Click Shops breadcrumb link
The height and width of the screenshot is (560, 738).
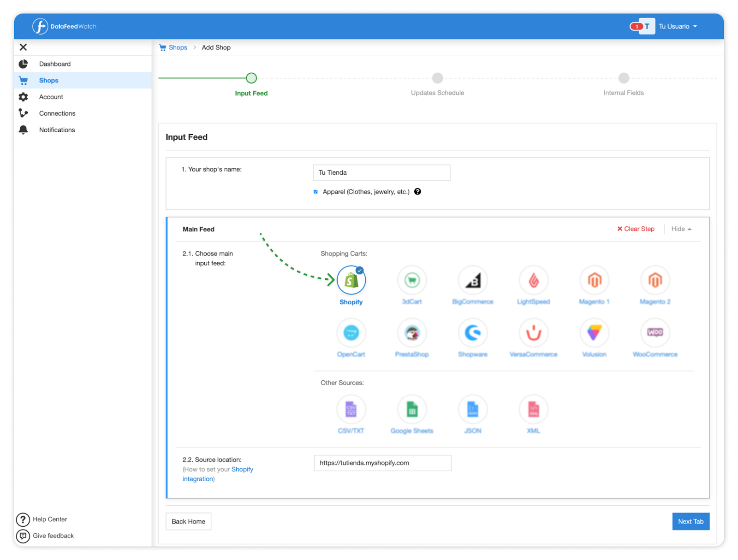178,47
